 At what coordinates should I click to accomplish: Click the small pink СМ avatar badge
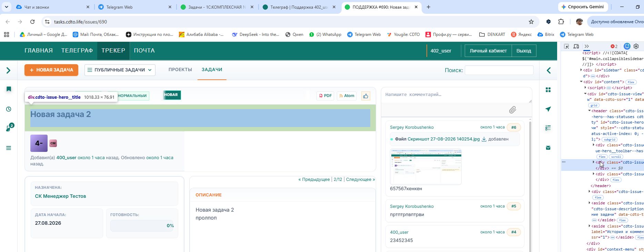[53, 143]
